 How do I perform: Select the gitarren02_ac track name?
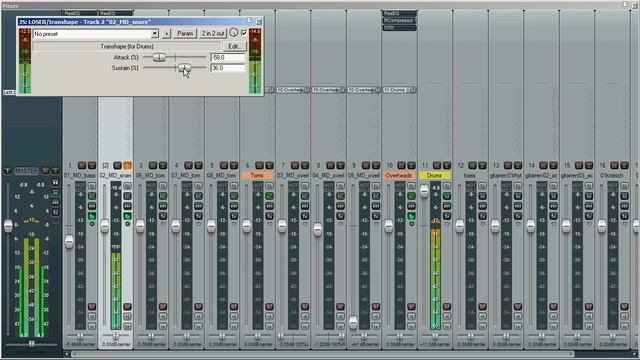pyautogui.click(x=541, y=176)
